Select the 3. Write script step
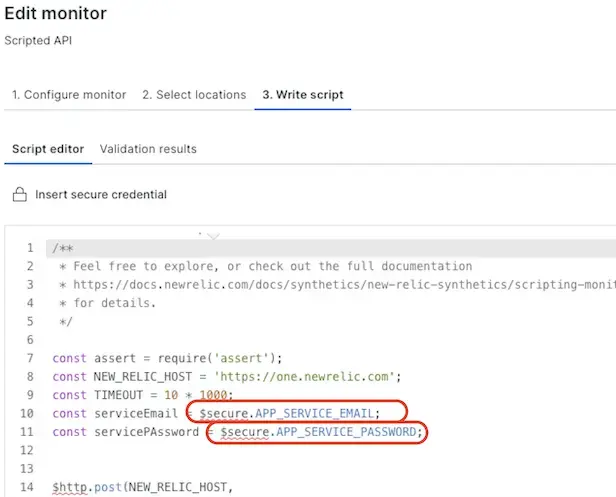Viewport: 616px width, 497px height. 303,95
